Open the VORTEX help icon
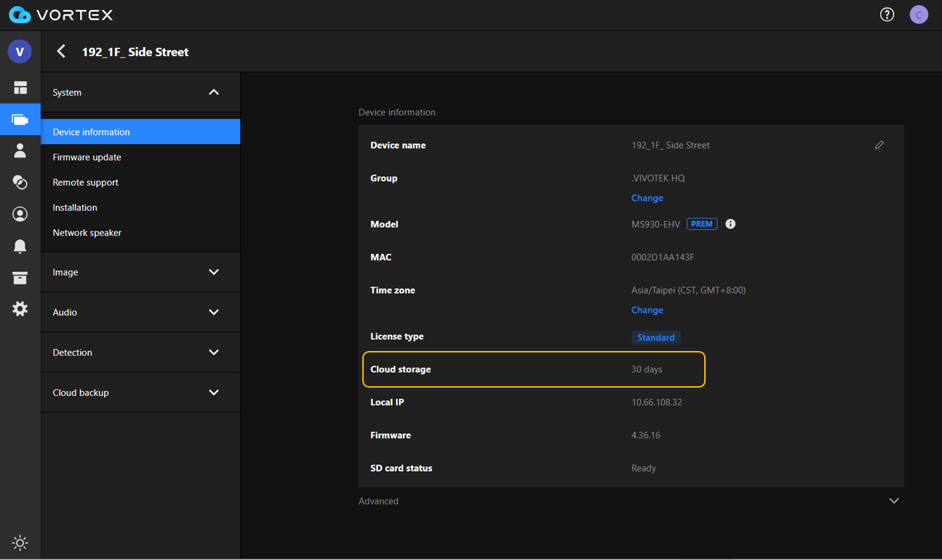The image size is (942, 560). (886, 14)
